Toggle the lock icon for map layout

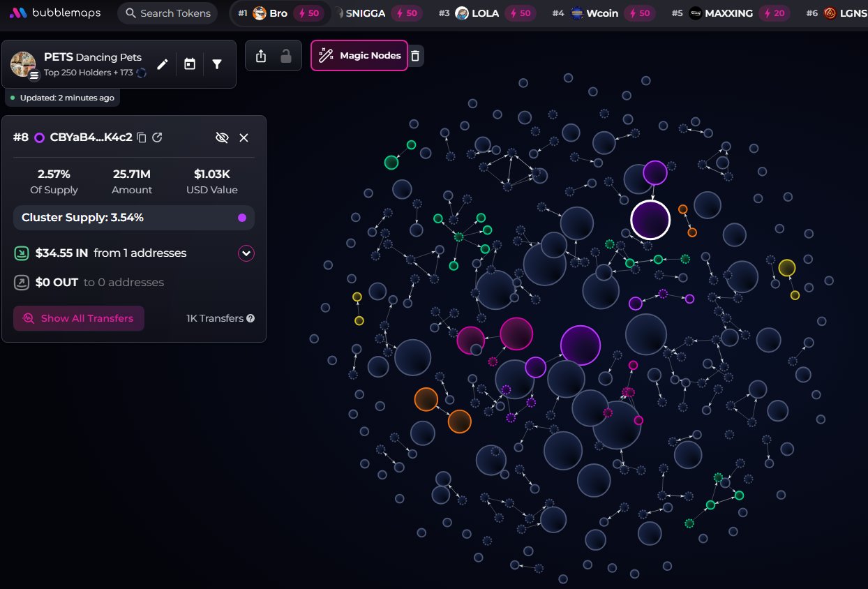[x=286, y=56]
